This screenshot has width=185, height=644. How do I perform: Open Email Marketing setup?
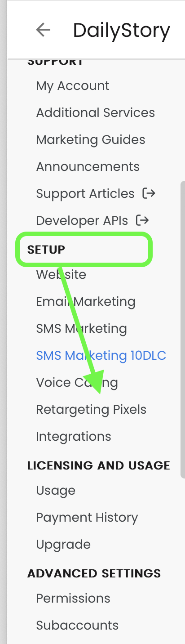[x=86, y=301]
